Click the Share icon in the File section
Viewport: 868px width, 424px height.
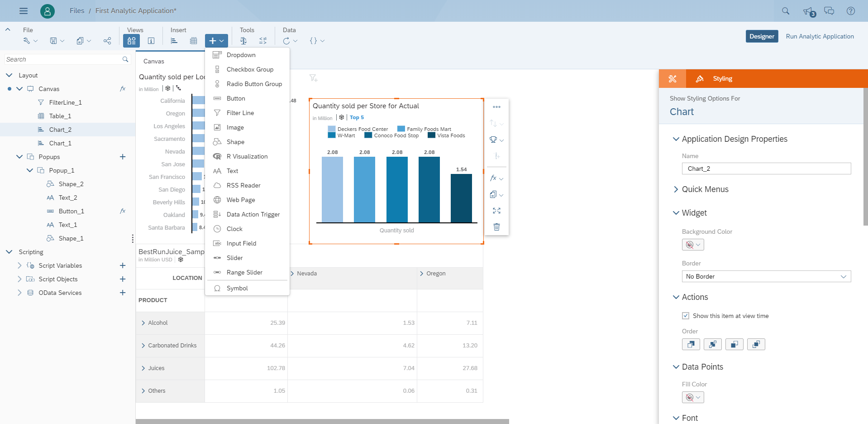point(107,41)
